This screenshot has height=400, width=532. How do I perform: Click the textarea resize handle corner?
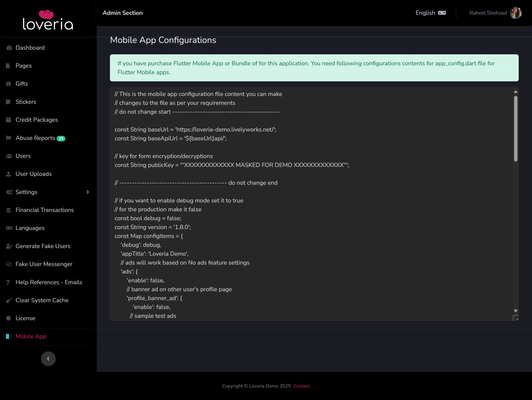coord(516,318)
